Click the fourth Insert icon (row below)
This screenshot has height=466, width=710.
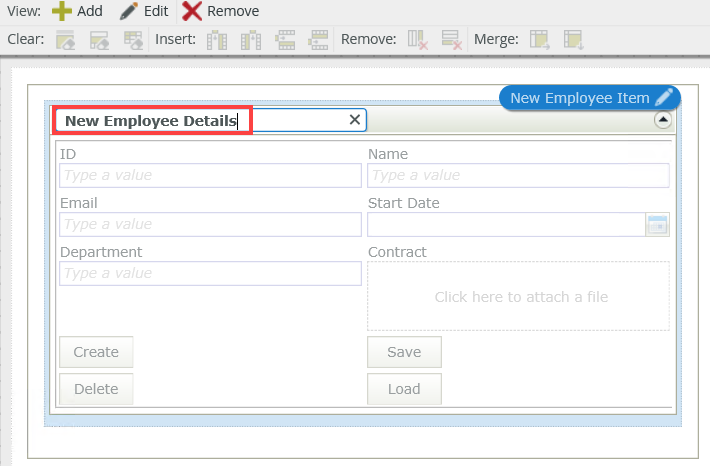click(318, 40)
